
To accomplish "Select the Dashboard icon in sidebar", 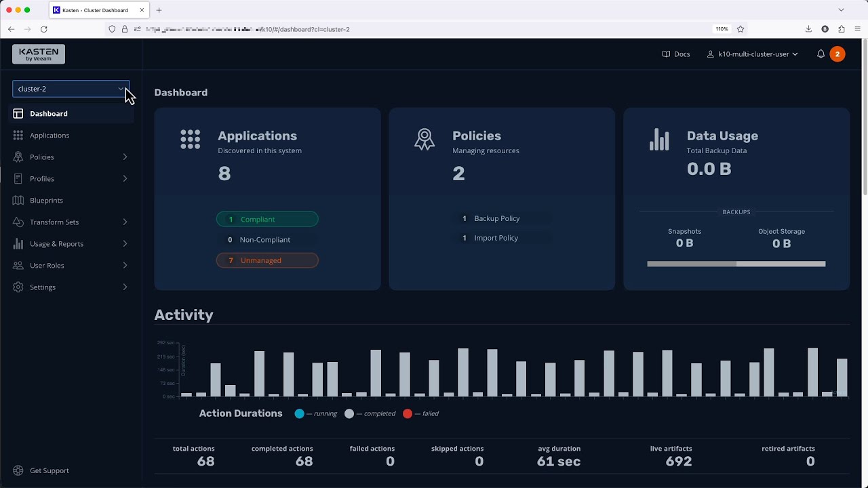I will 18,114.
